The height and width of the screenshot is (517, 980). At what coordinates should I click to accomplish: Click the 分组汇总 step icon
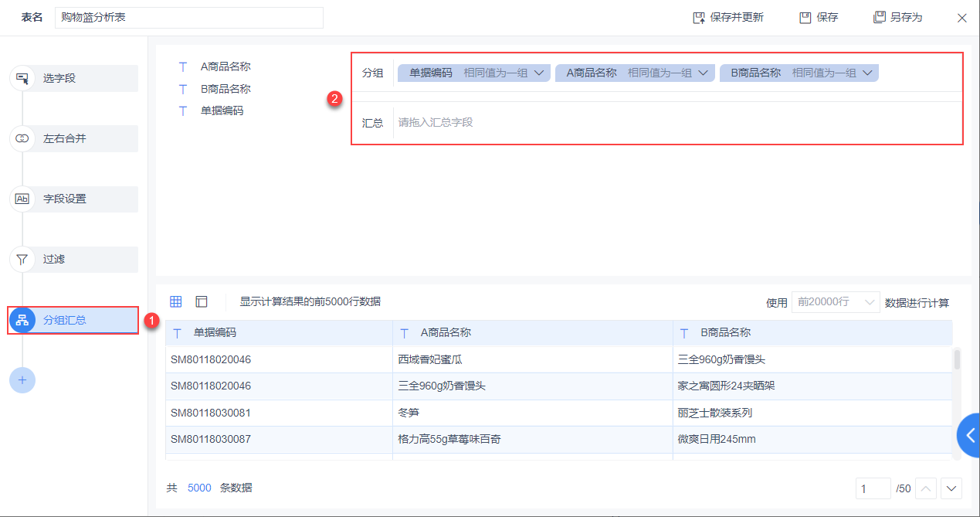coord(22,320)
